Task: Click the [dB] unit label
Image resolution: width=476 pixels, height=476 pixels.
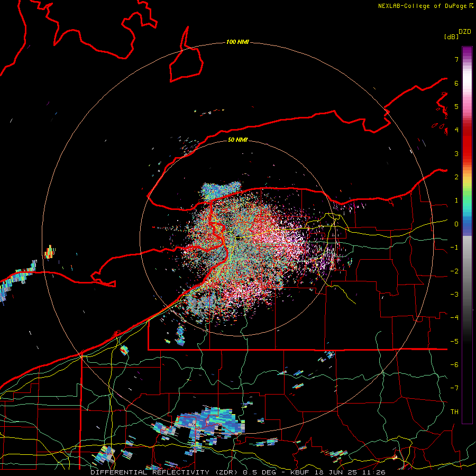Action: [452, 37]
